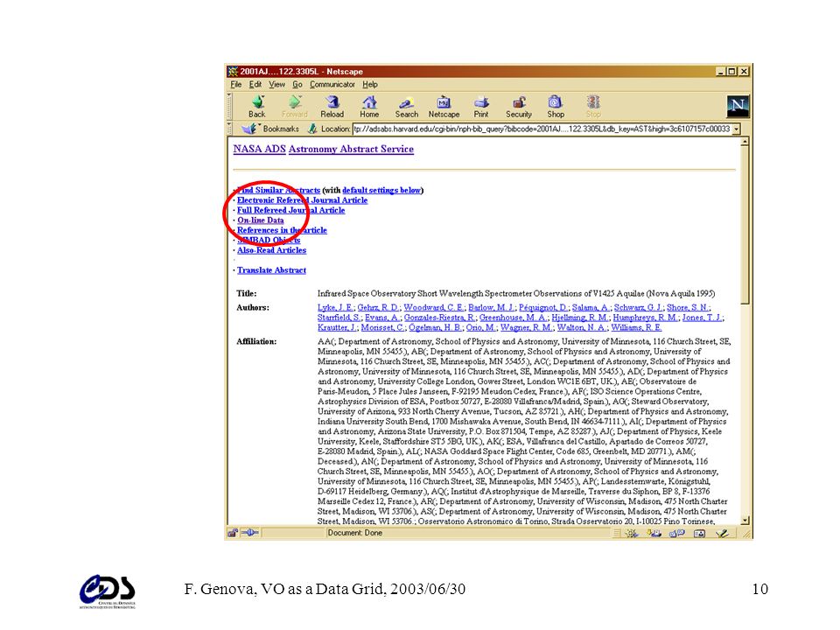Open the Go menu
The width and height of the screenshot is (840, 630).
297,85
